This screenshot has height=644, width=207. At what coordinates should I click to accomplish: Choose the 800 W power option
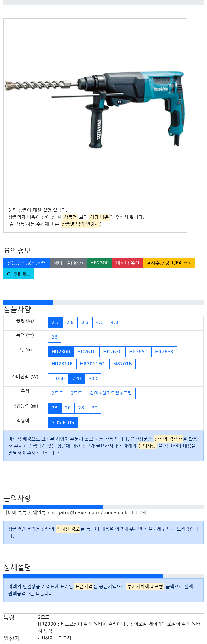pyautogui.click(x=93, y=379)
